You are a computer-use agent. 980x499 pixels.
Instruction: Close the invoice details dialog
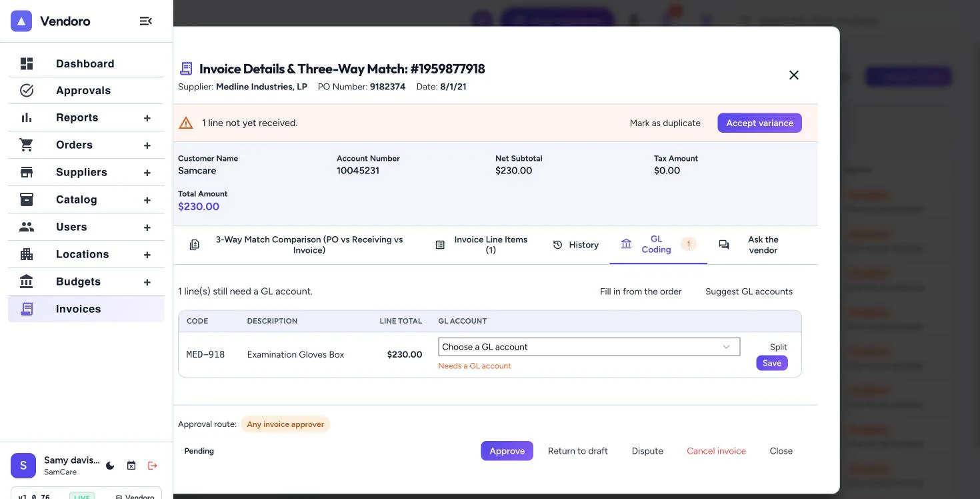click(x=794, y=75)
